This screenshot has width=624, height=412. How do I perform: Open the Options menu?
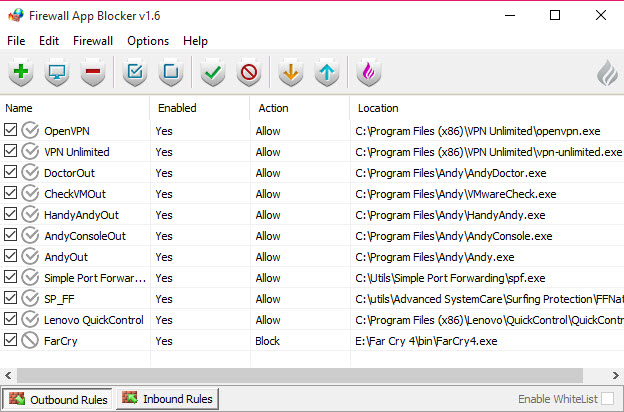pos(148,41)
